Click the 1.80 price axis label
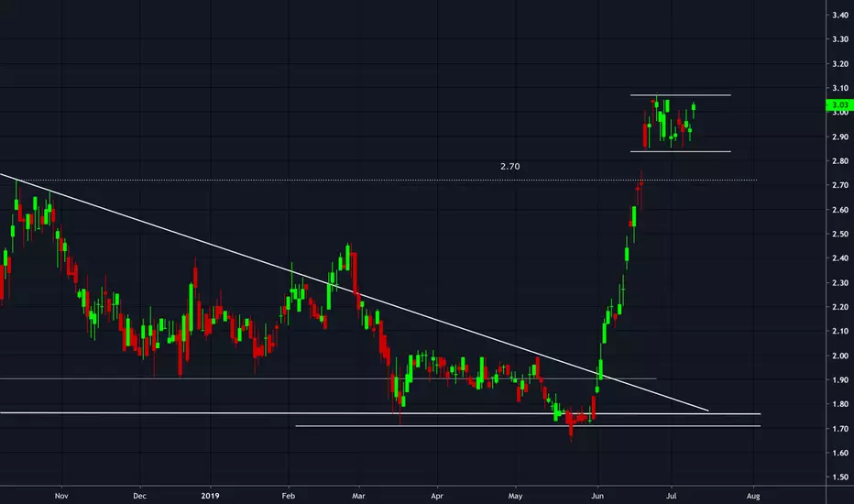The image size is (854, 504). click(x=840, y=404)
